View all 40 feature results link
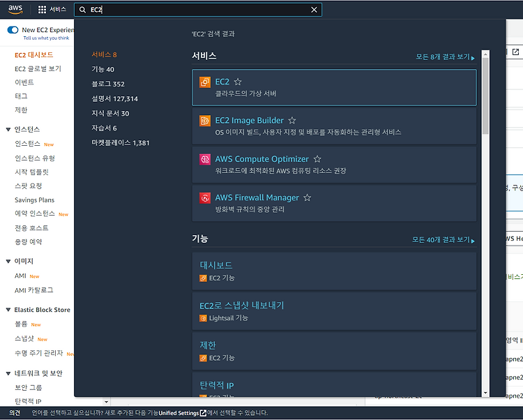523x420 pixels. pyautogui.click(x=444, y=240)
